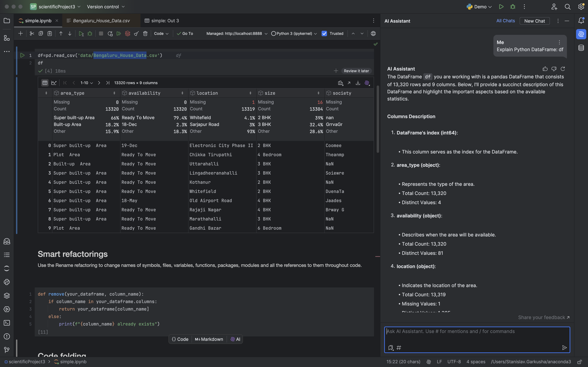Click Review it later button
The image size is (588, 367).
(x=356, y=71)
